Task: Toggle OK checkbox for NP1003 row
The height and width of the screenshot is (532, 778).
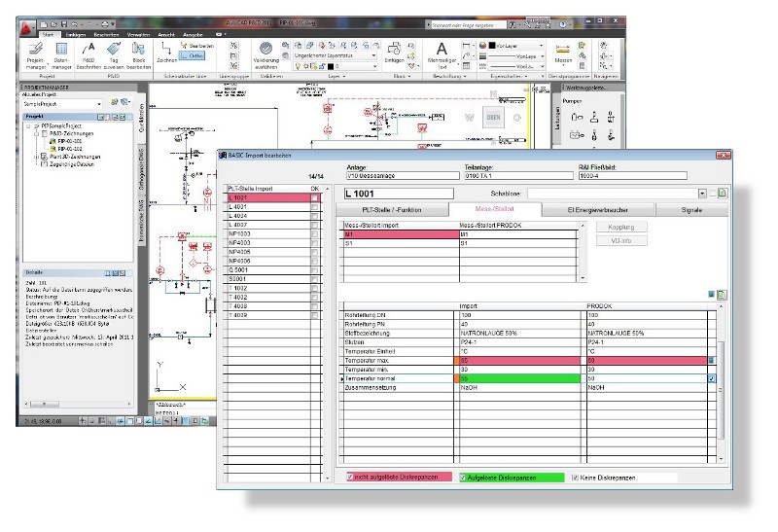Action: [x=314, y=233]
